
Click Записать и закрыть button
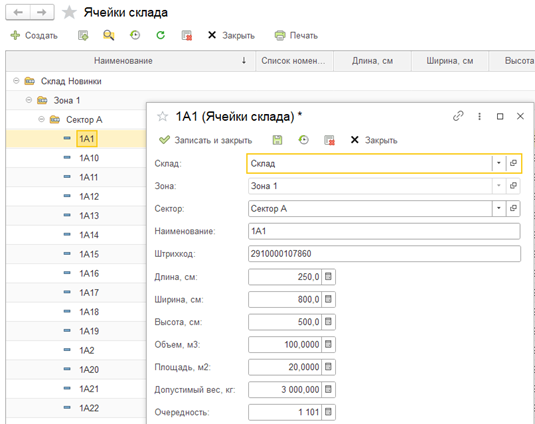(206, 140)
